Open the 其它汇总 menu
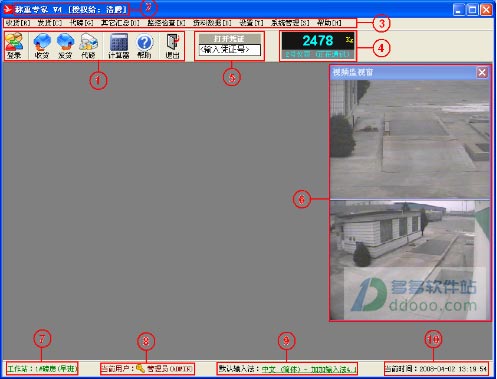Viewport: 497px width, 379px height. [x=120, y=23]
